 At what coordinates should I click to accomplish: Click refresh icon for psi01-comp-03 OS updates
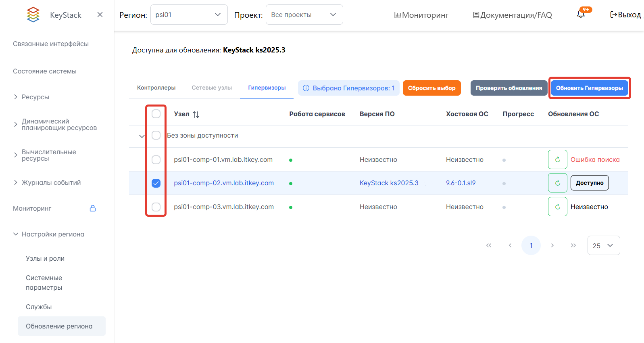point(557,207)
